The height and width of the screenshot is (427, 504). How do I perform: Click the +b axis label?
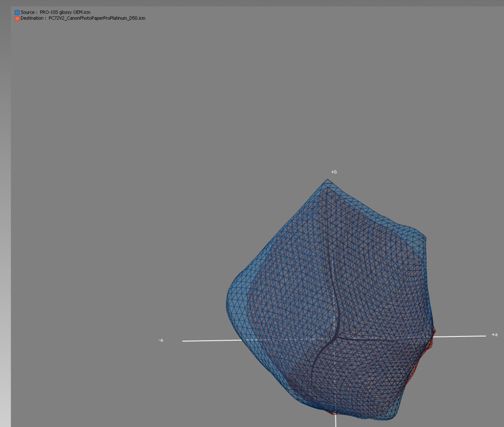334,172
